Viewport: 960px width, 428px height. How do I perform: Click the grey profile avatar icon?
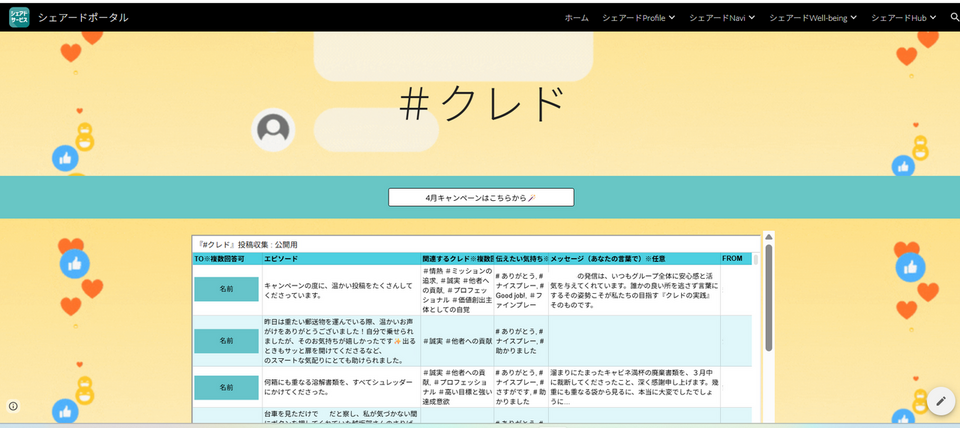point(273,130)
